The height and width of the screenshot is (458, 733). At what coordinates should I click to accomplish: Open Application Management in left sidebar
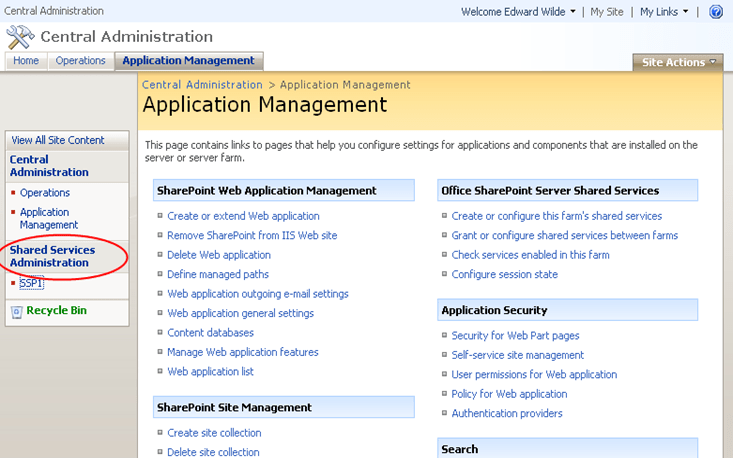tap(49, 218)
